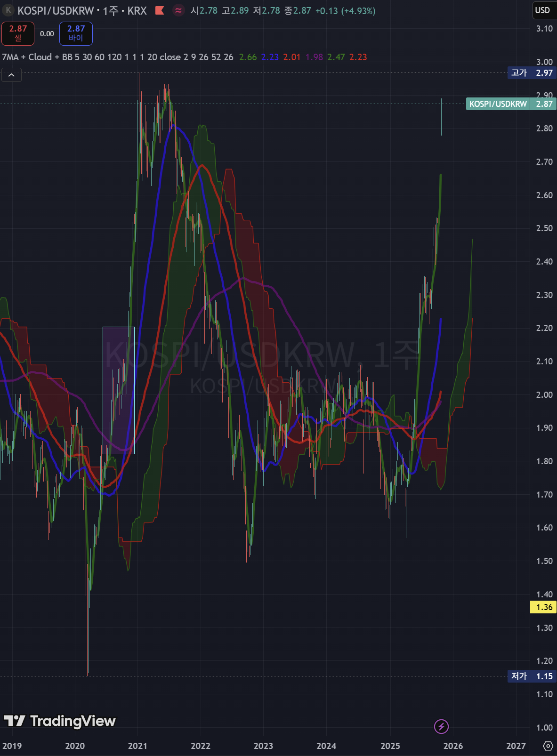The image size is (557, 756).
Task: Collapse the indicator legend with chevron arrow
Action: (x=11, y=75)
